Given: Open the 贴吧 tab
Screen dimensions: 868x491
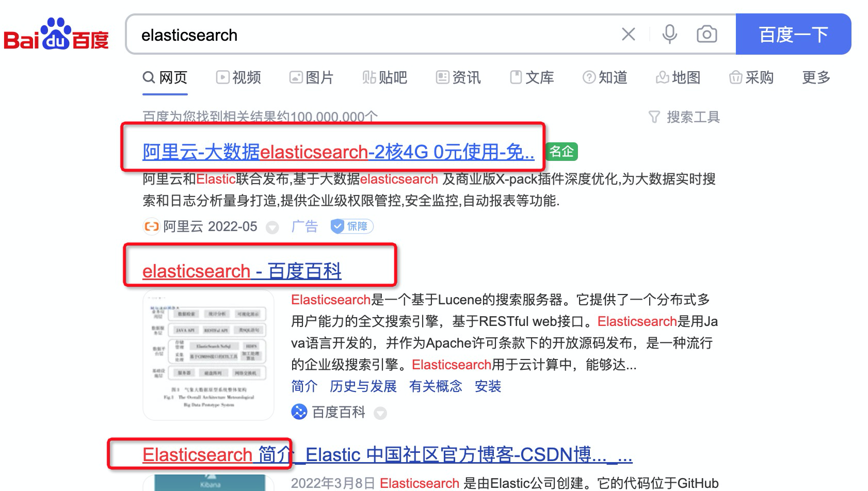Looking at the screenshot, I should [x=385, y=78].
